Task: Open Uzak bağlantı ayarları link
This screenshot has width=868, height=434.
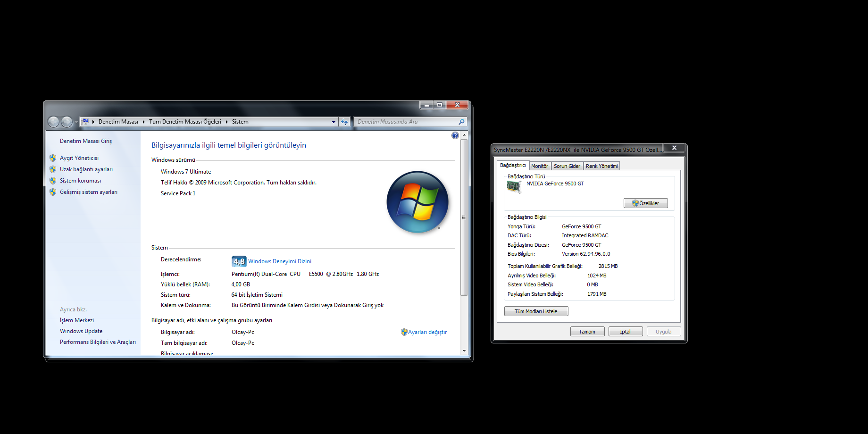Action: pos(86,169)
